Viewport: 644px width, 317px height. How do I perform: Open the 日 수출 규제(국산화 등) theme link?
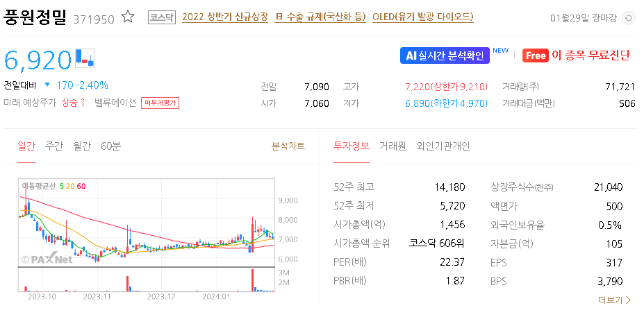[320, 17]
